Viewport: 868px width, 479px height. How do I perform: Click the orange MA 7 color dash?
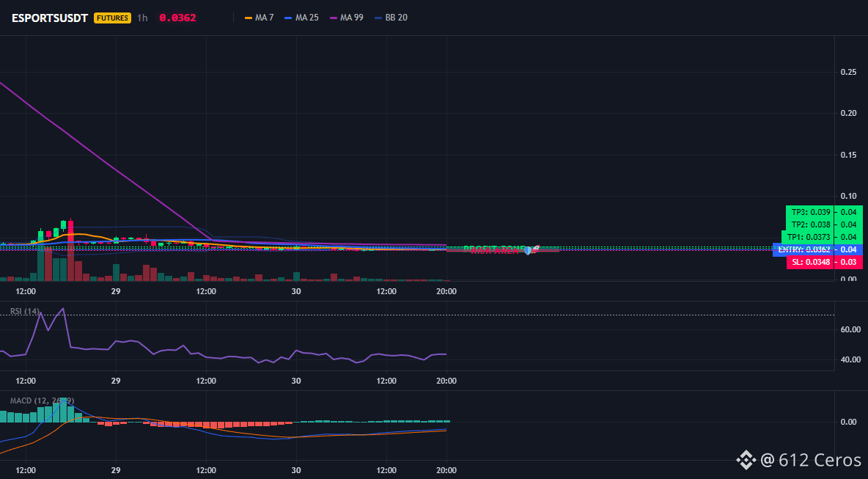click(249, 18)
